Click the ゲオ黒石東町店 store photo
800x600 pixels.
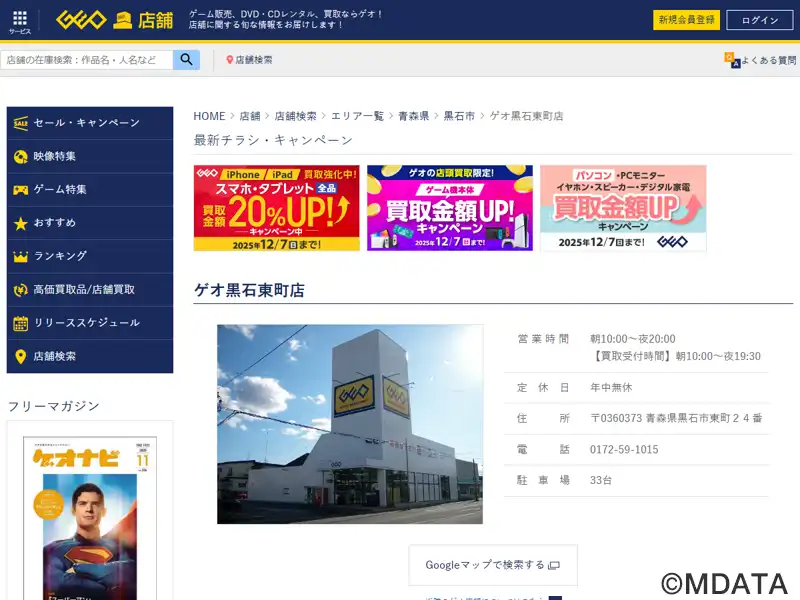pos(350,424)
